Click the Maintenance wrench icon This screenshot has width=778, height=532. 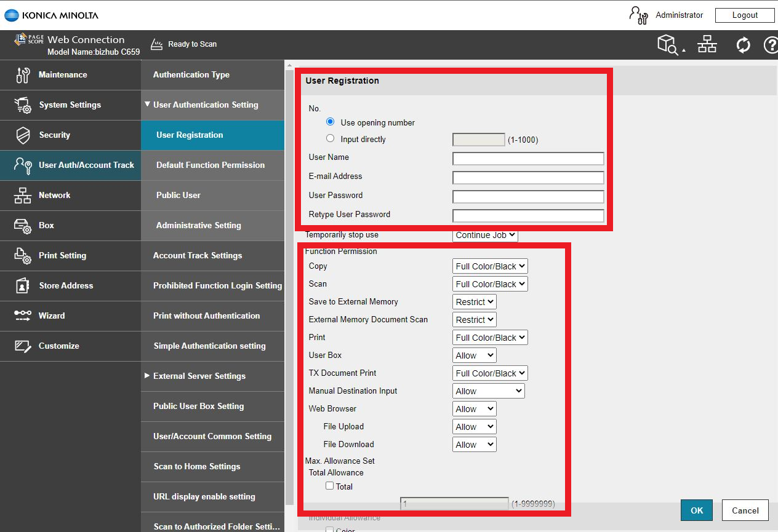23,75
